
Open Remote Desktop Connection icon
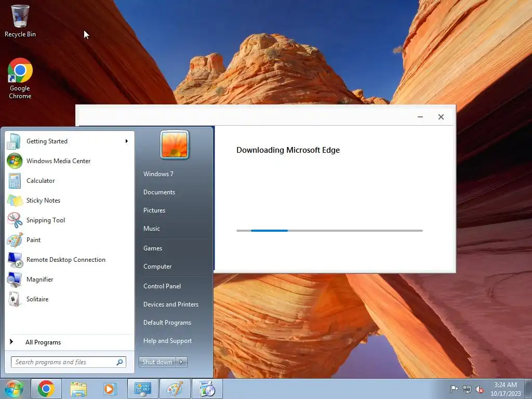pos(15,260)
